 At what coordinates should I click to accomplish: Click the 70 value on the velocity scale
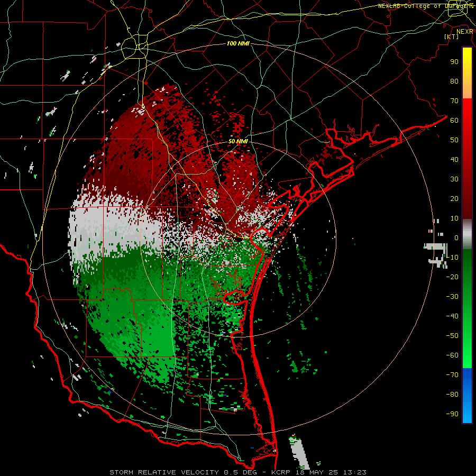(x=454, y=101)
